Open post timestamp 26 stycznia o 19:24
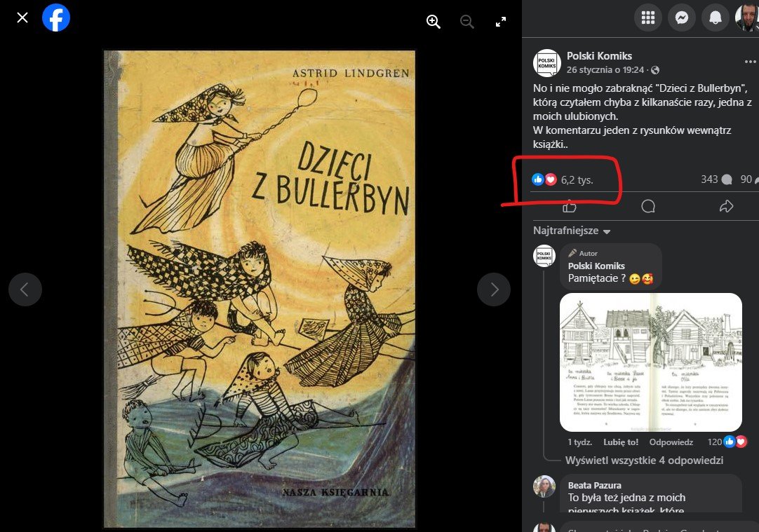The height and width of the screenshot is (532, 759). (605, 70)
